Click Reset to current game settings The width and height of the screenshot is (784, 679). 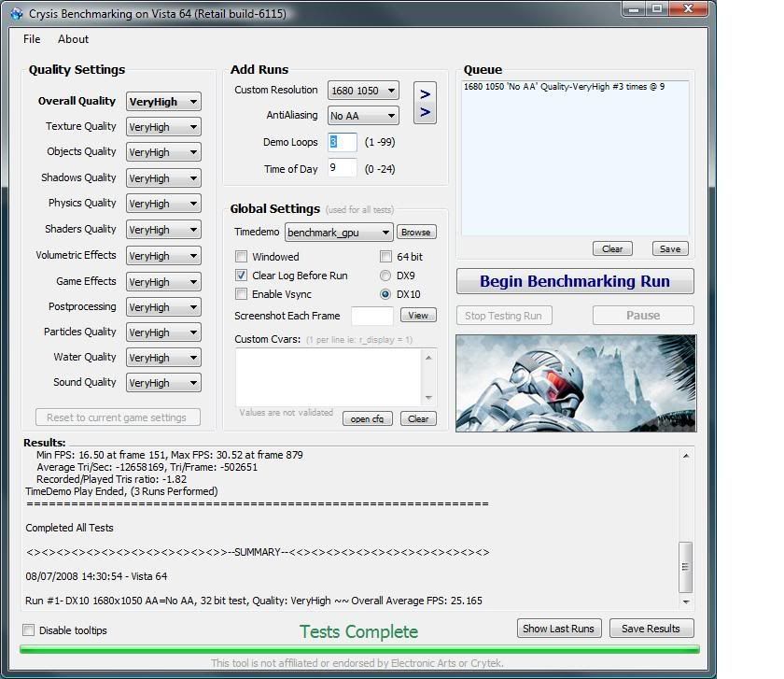point(118,417)
